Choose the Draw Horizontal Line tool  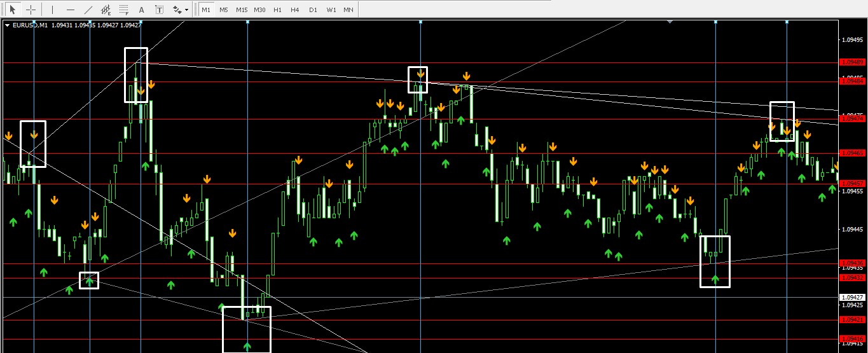tap(70, 10)
